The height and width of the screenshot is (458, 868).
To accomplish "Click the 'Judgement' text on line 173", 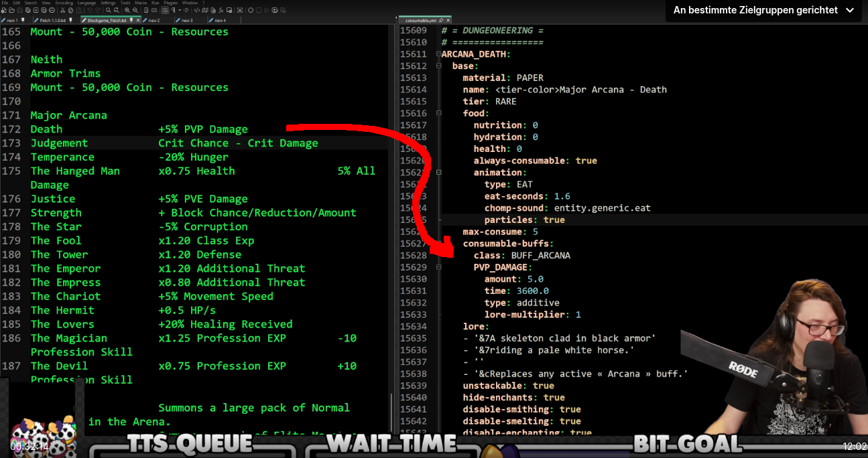I will click(59, 143).
